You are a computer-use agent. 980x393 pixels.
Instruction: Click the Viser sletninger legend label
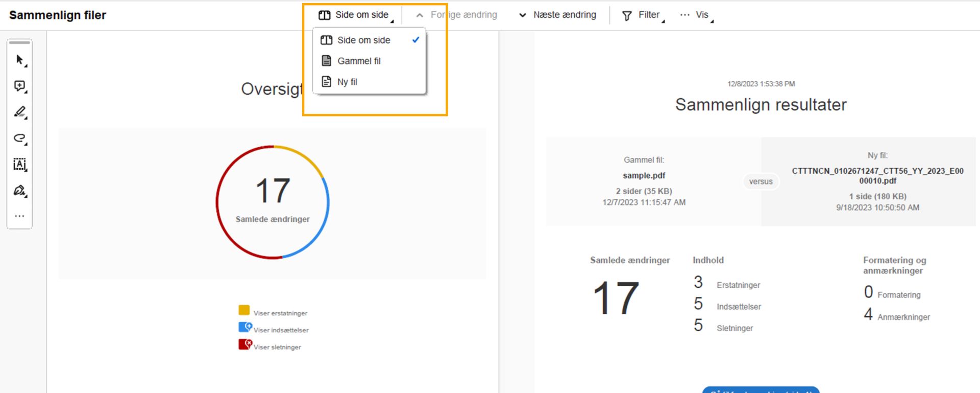[x=277, y=347]
